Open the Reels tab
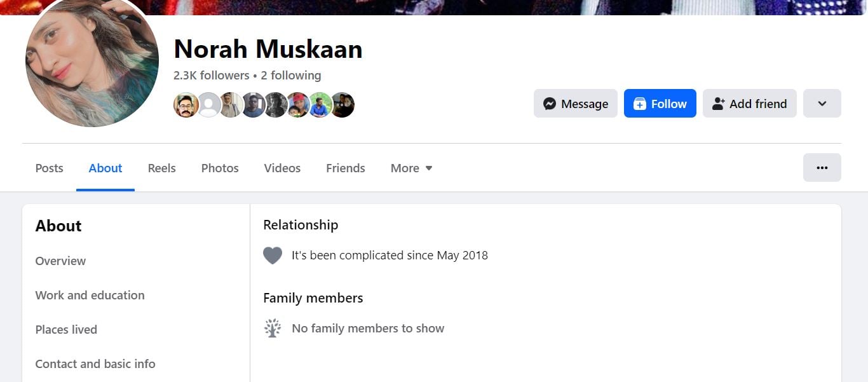Viewport: 868px width, 382px height. 161,168
